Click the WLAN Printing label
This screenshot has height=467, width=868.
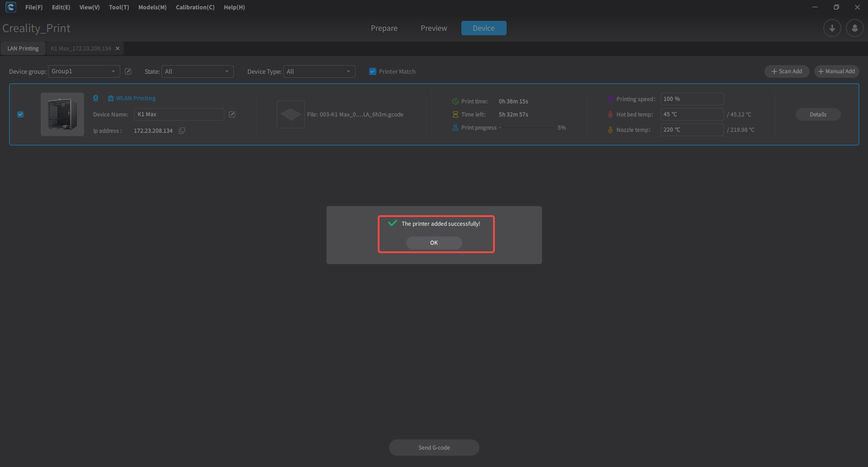click(136, 98)
